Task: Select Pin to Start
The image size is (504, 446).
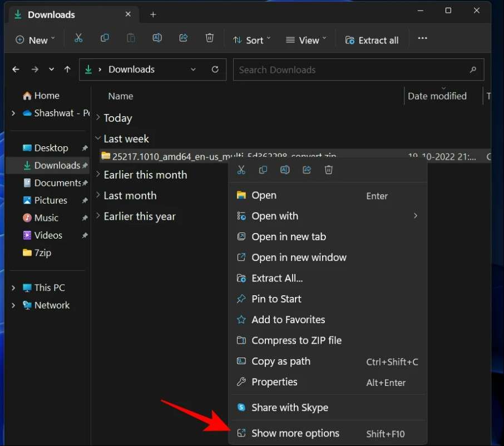Action: tap(328, 299)
